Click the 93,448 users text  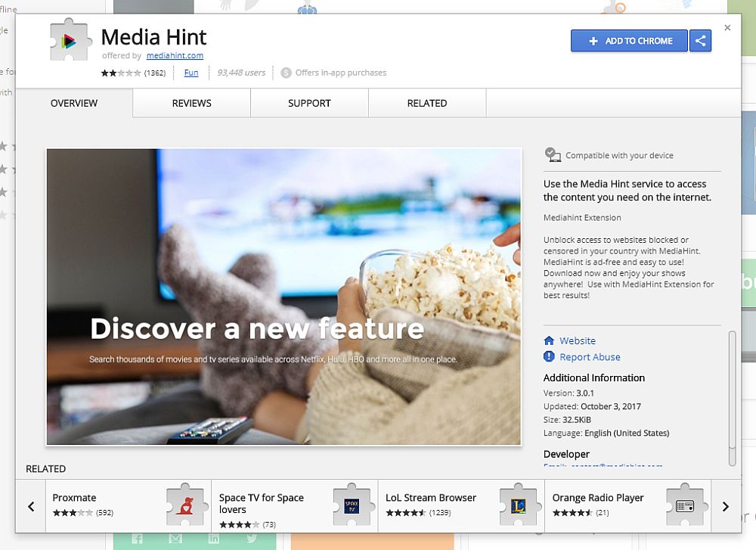click(241, 73)
